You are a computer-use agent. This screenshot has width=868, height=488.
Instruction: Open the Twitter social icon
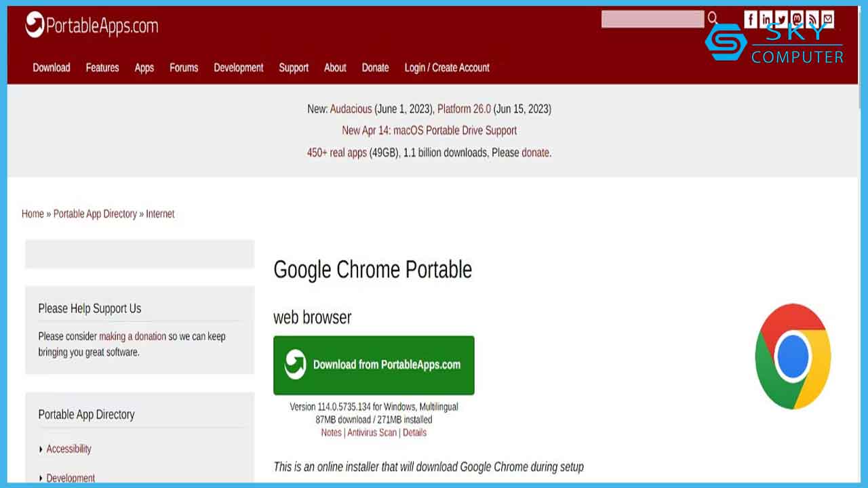[x=781, y=20]
